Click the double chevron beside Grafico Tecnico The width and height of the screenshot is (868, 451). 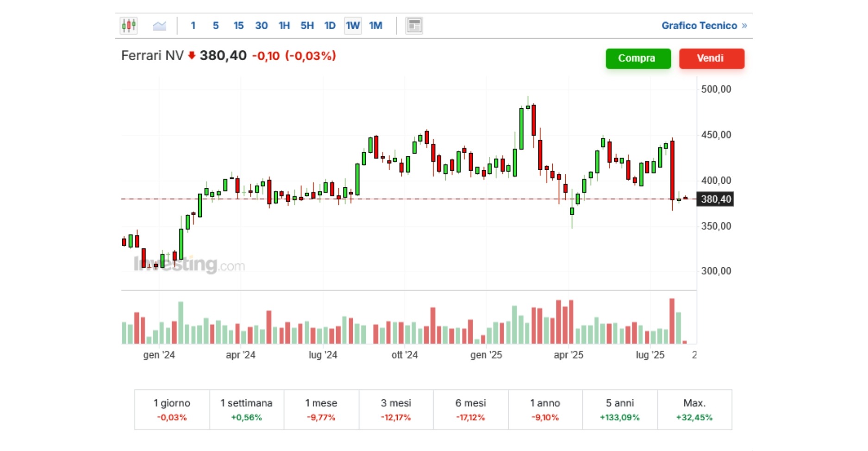[x=744, y=25]
